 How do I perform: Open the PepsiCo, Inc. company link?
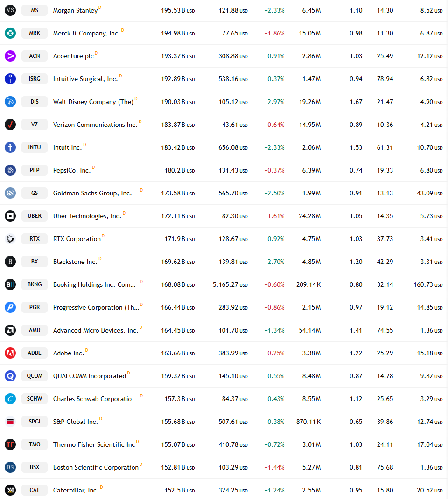point(72,171)
